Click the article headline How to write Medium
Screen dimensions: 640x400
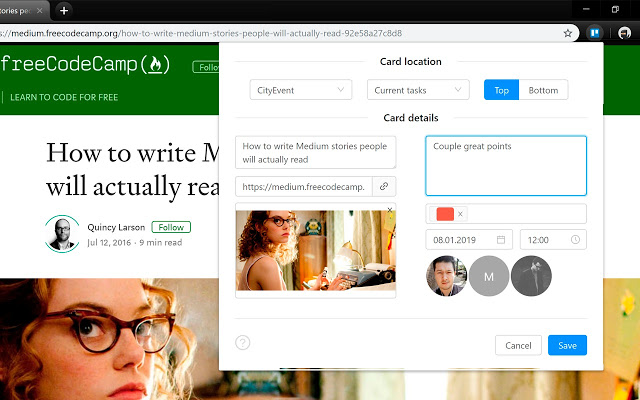tap(133, 169)
